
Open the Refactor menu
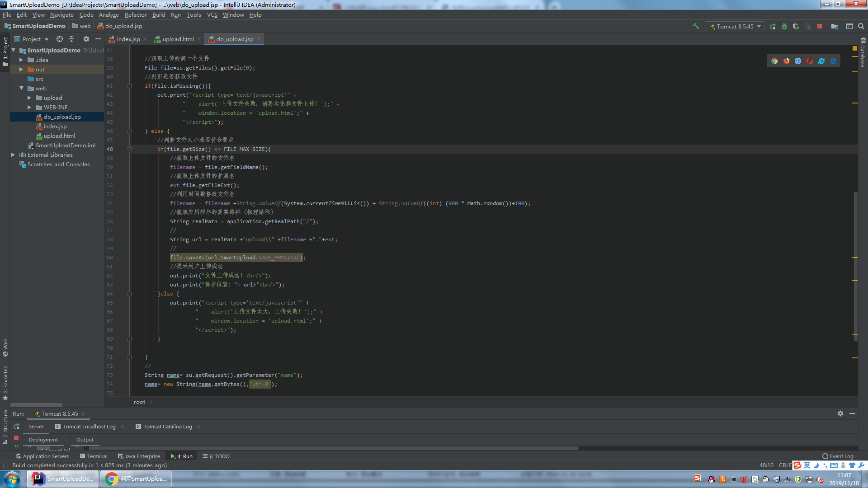click(x=135, y=15)
